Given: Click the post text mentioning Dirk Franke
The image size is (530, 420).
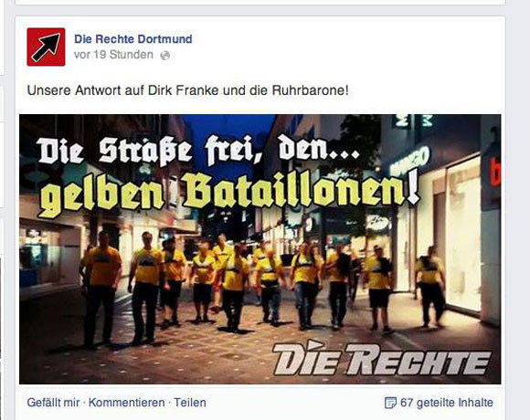Looking at the screenshot, I should point(187,90).
